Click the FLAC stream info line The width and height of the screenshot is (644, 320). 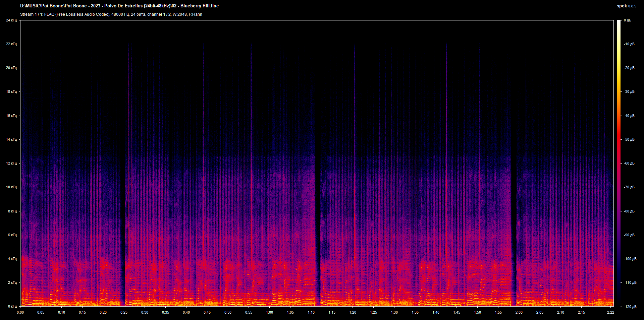[111, 14]
